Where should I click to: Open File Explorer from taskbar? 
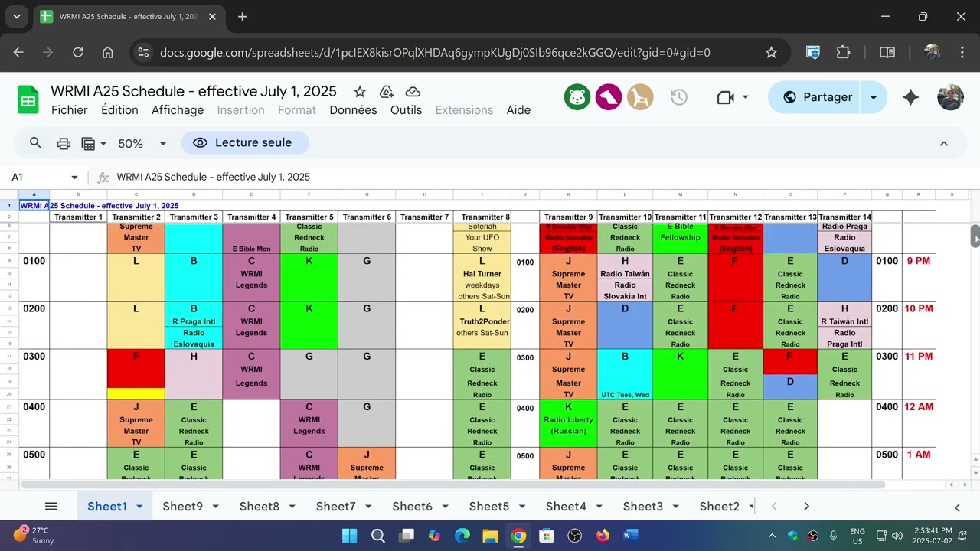point(490,535)
